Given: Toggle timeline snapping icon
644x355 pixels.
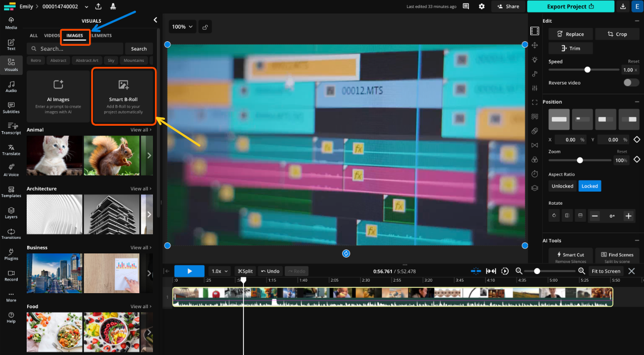Looking at the screenshot, I should point(475,271).
